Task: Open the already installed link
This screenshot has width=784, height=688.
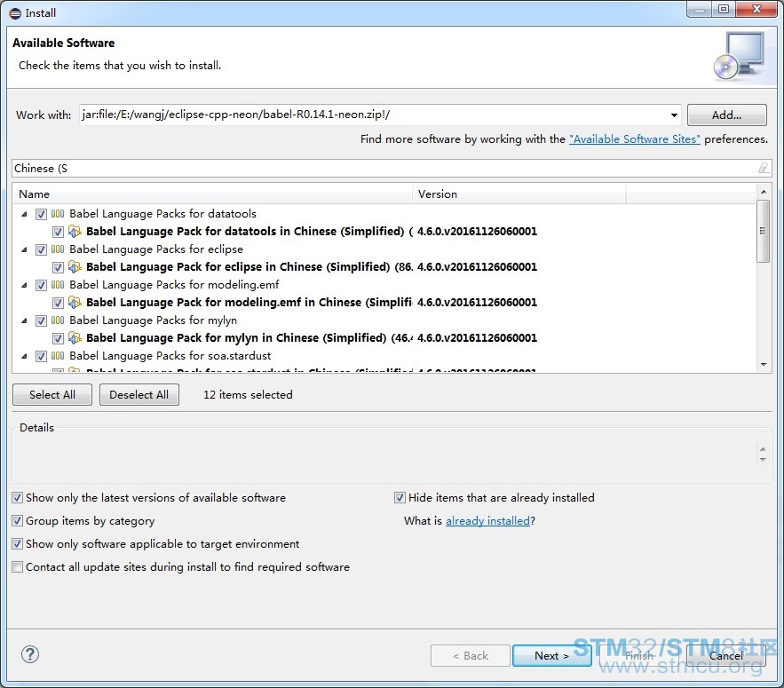Action: tap(487, 521)
